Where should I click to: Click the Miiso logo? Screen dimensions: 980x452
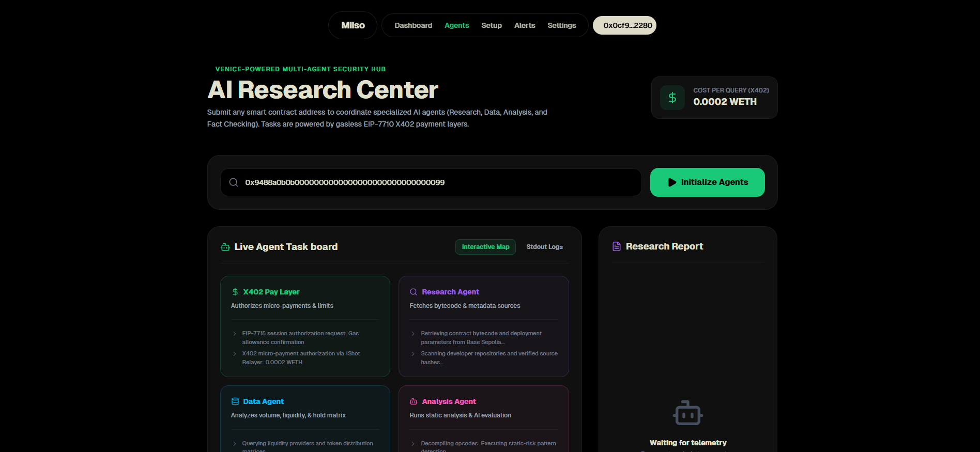tap(353, 25)
